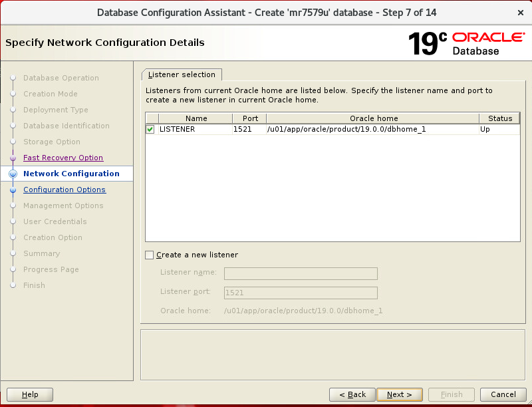The height and width of the screenshot is (407, 532).
Task: Click the Oracle home column header
Action: (x=373, y=118)
